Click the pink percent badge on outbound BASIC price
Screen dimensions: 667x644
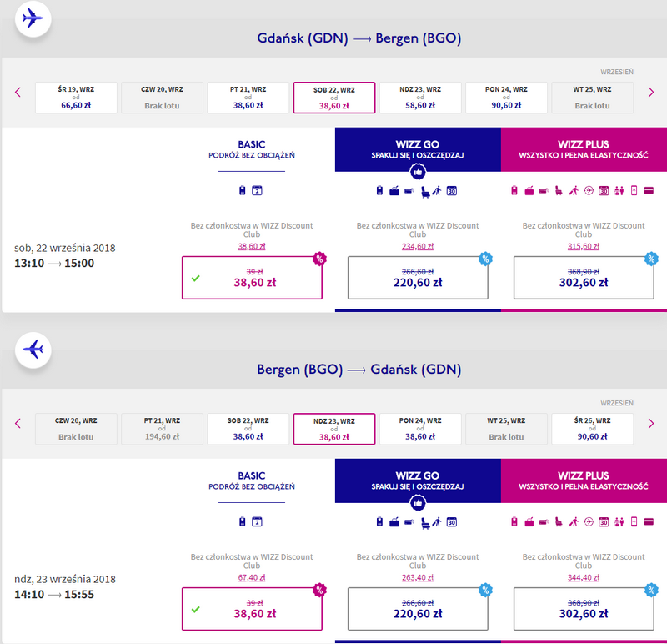[318, 259]
